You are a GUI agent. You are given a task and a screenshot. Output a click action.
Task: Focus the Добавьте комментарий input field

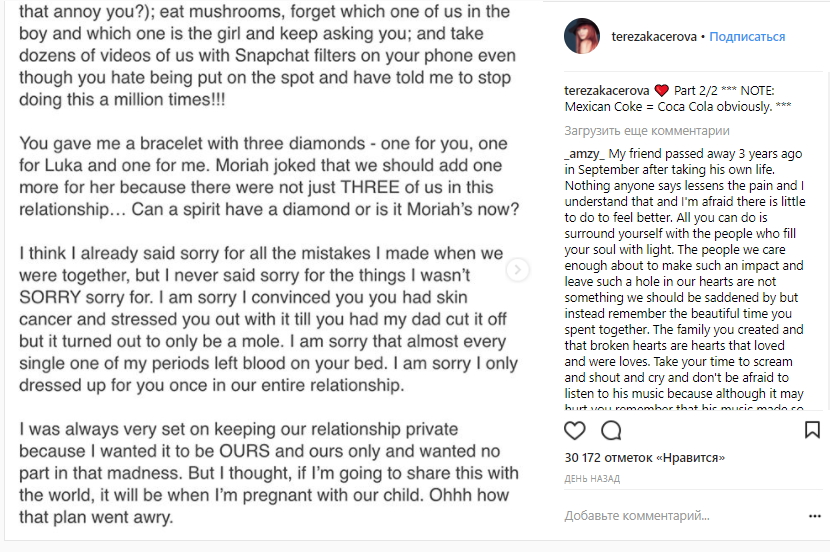click(x=680, y=516)
